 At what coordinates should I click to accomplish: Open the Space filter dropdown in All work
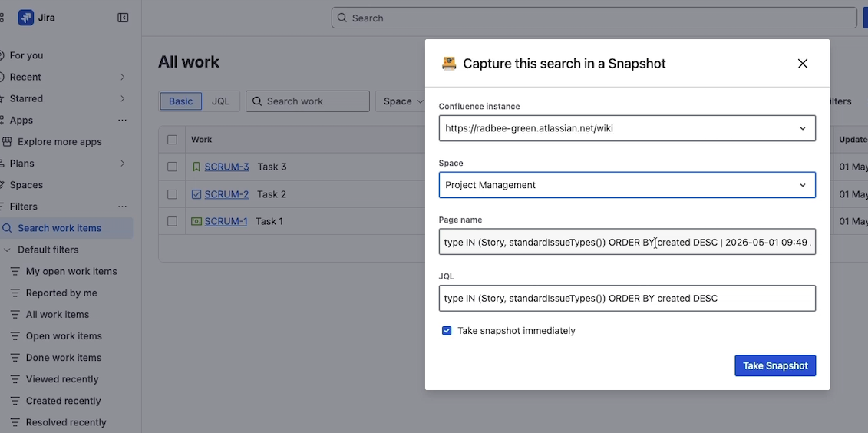click(x=404, y=101)
